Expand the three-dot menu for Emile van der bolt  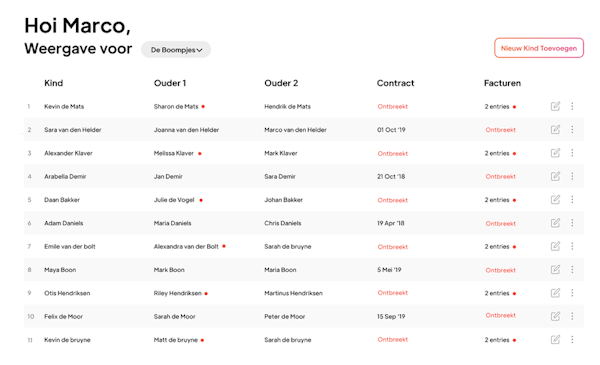(572, 246)
